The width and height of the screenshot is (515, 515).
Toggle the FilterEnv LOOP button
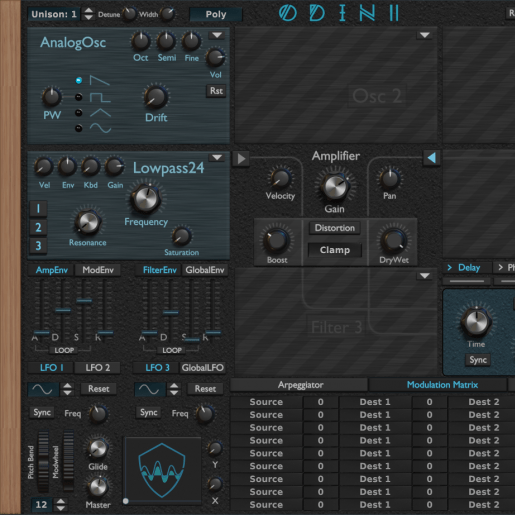coord(172,350)
